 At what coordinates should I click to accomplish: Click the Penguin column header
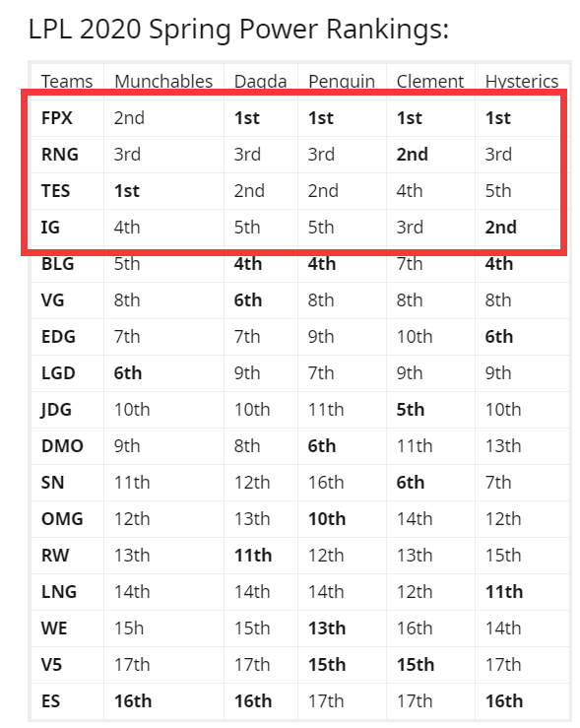point(342,81)
